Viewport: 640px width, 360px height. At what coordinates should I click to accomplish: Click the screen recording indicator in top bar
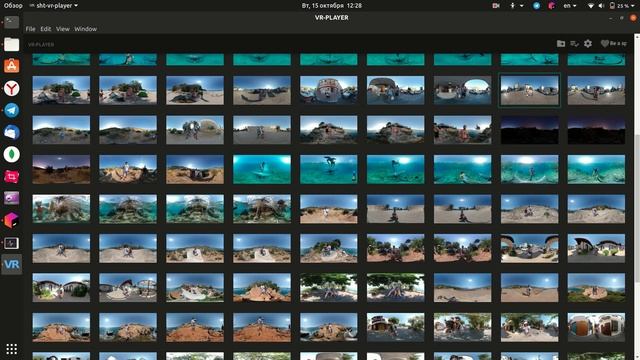(x=496, y=6)
